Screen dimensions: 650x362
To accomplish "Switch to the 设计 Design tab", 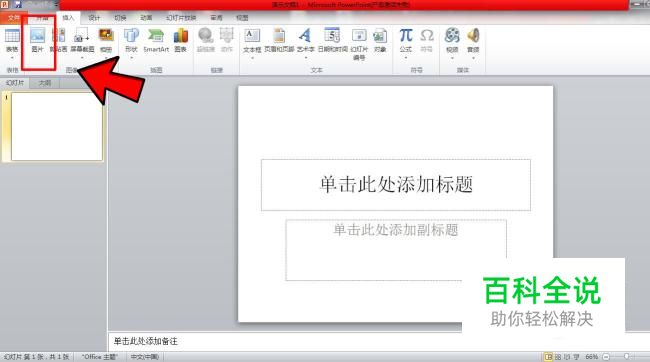I will pyautogui.click(x=94, y=18).
